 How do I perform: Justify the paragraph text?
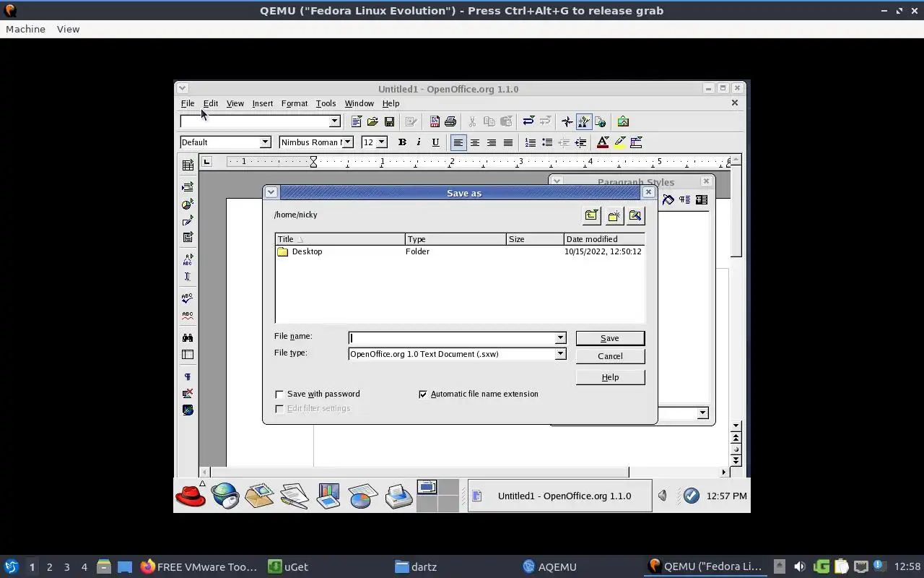[508, 142]
